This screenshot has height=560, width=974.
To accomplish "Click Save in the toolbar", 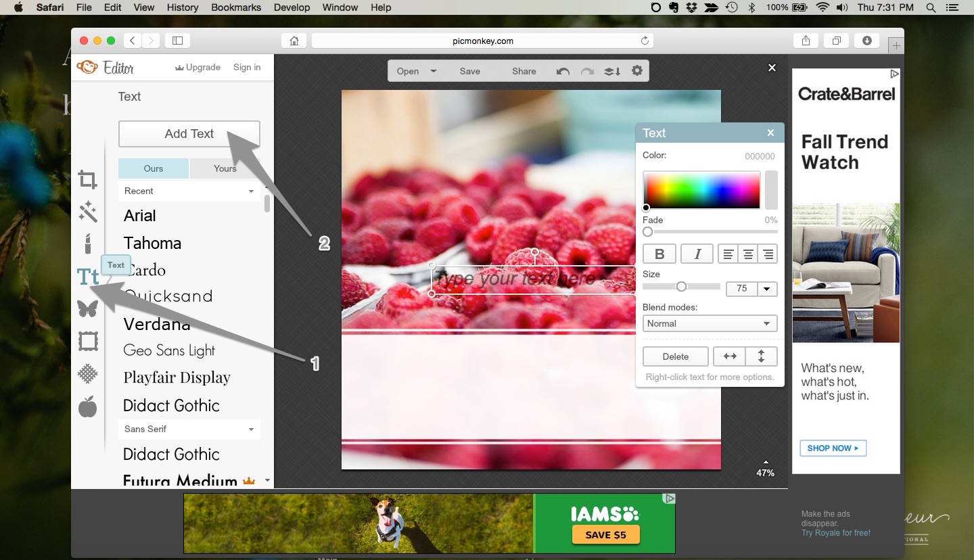I will pyautogui.click(x=470, y=71).
